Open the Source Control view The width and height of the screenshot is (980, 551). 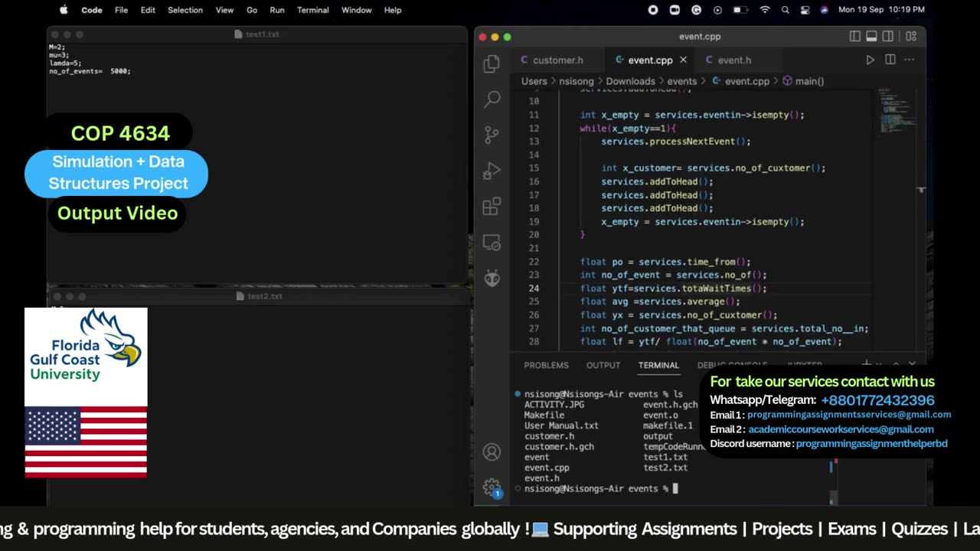point(492,135)
